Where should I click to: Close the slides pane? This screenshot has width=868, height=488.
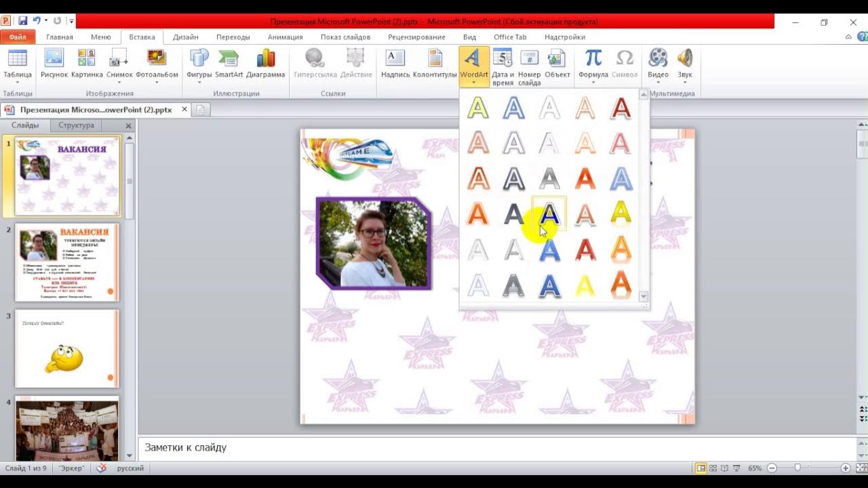point(129,125)
